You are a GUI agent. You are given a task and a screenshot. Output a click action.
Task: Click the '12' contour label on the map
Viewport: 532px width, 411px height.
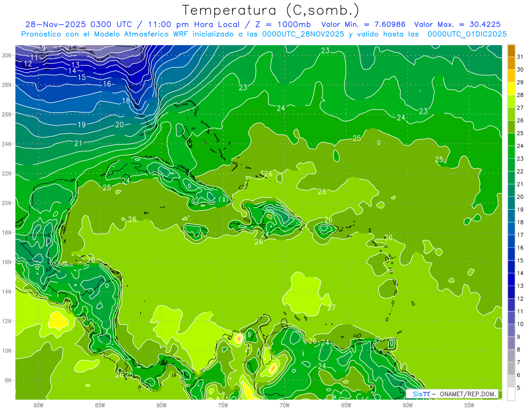[x=27, y=64]
